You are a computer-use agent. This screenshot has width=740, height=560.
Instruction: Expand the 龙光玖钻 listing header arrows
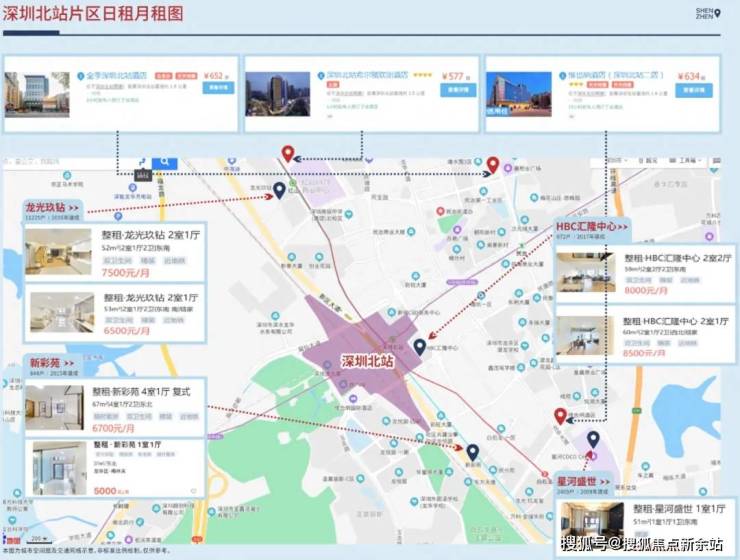click(73, 208)
